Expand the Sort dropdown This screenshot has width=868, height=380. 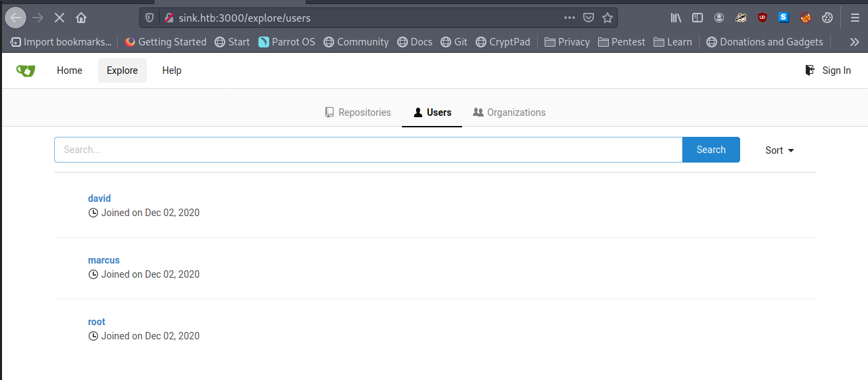779,150
